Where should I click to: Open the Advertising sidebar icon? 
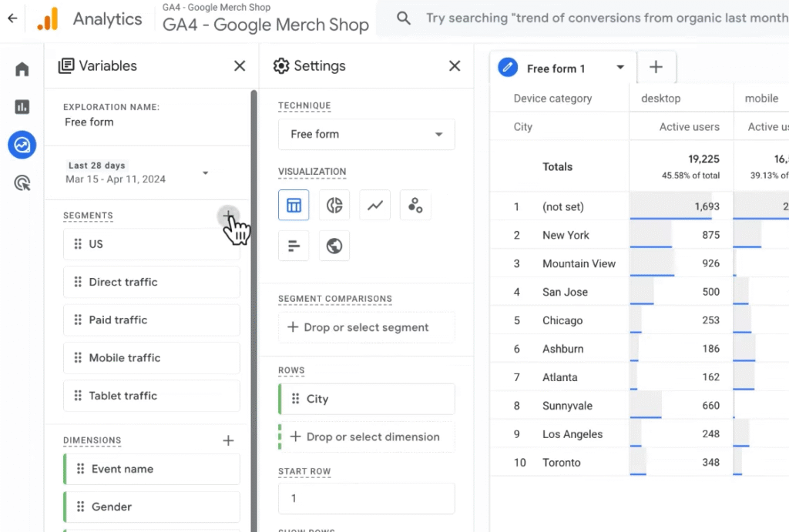pyautogui.click(x=22, y=183)
